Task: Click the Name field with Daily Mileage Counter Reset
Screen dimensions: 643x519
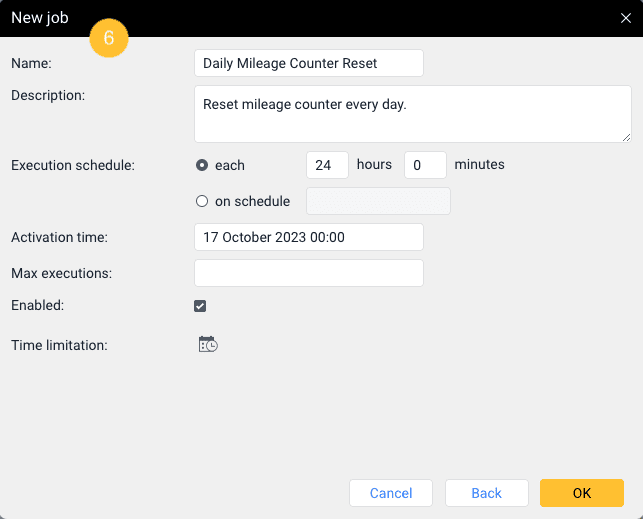Action: pos(308,63)
